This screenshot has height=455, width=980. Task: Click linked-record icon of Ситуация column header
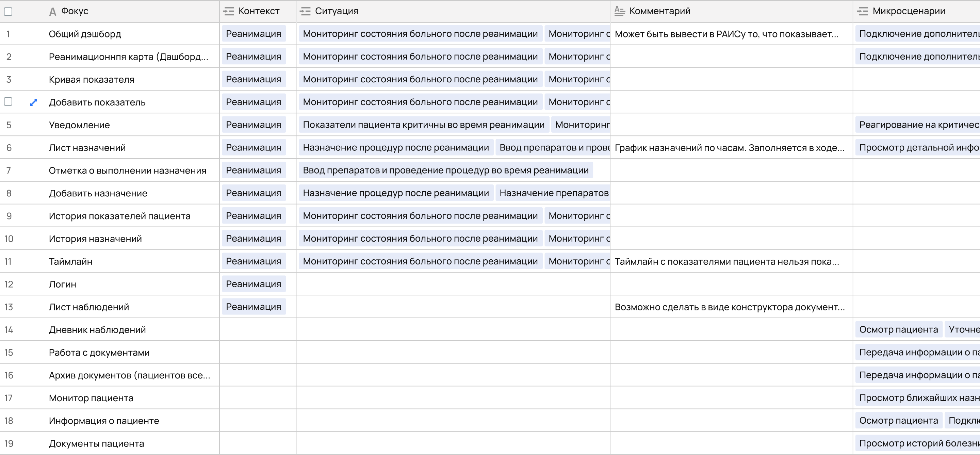click(305, 12)
